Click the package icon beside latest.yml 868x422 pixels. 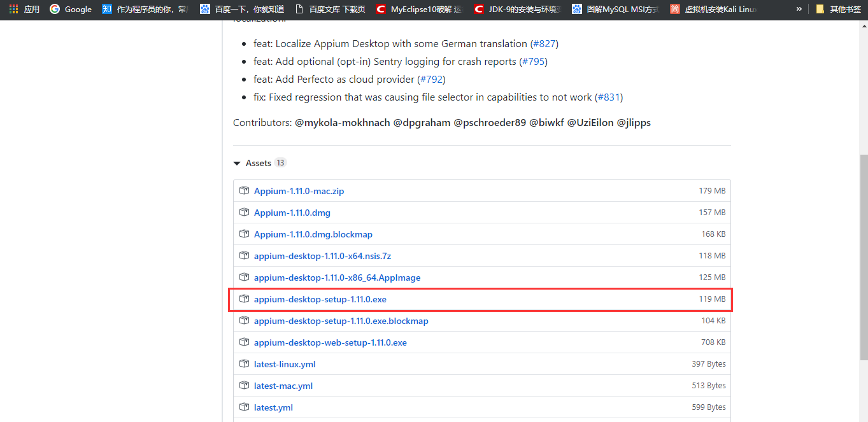[244, 407]
